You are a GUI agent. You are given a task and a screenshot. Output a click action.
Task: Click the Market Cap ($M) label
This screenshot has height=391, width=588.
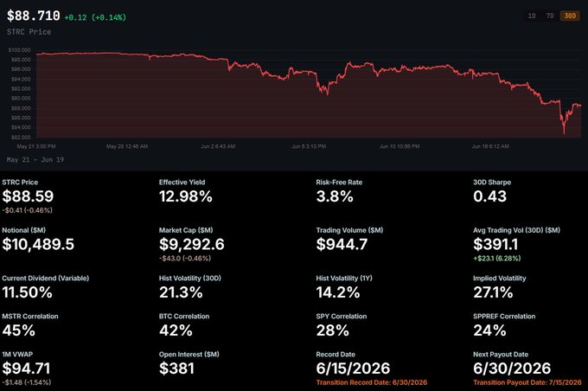coord(186,230)
